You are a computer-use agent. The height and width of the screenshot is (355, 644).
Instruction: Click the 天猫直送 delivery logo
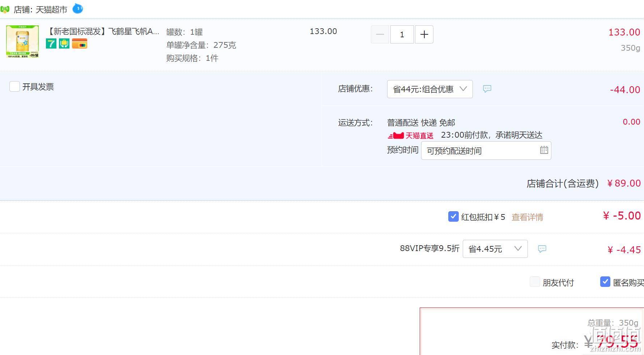tap(411, 135)
